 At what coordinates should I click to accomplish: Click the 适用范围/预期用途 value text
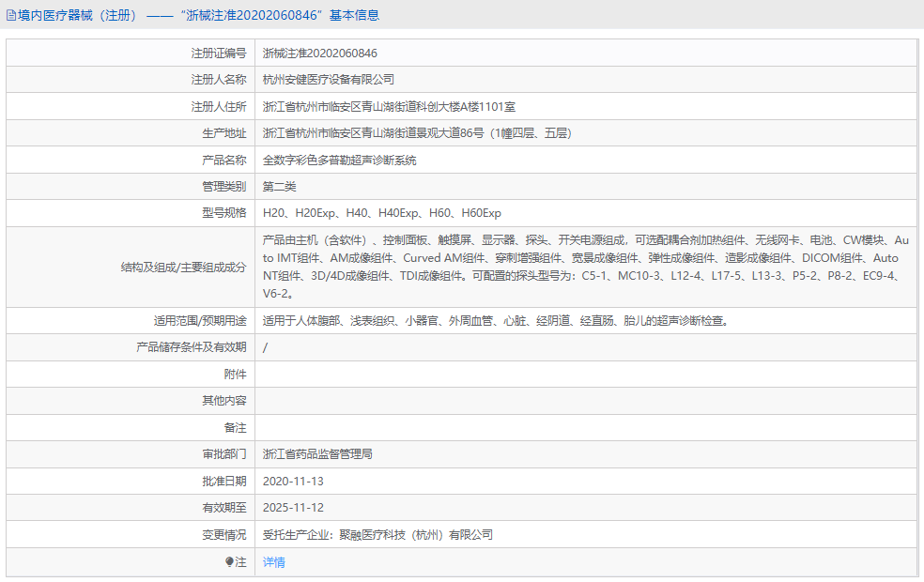(x=451, y=320)
